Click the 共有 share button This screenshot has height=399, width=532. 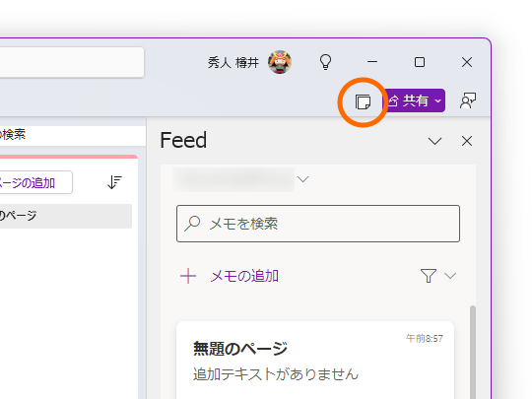(414, 100)
